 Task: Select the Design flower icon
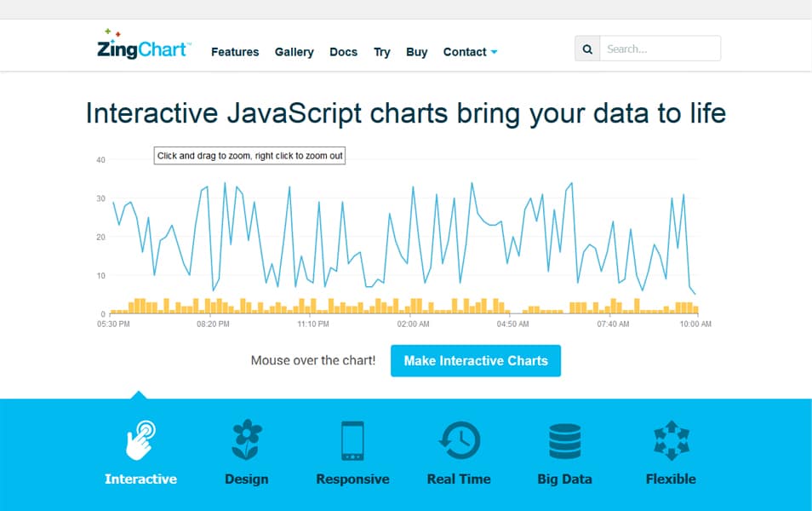coord(247,440)
